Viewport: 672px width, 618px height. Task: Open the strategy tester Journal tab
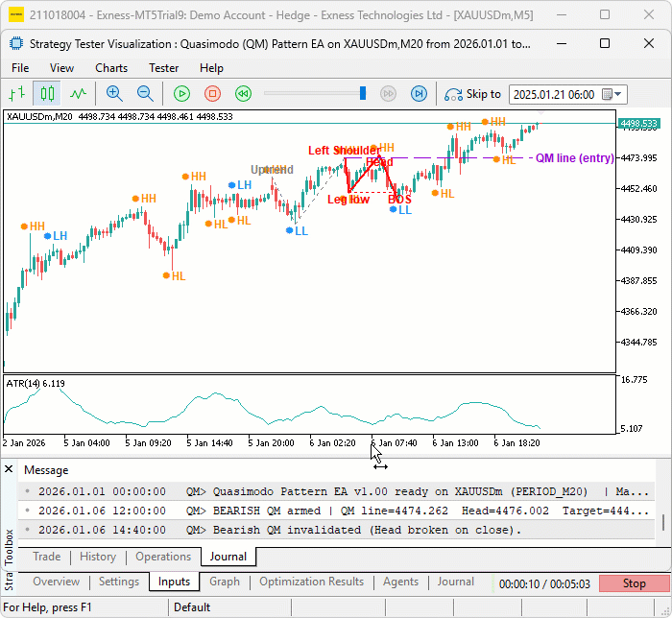pyautogui.click(x=456, y=582)
